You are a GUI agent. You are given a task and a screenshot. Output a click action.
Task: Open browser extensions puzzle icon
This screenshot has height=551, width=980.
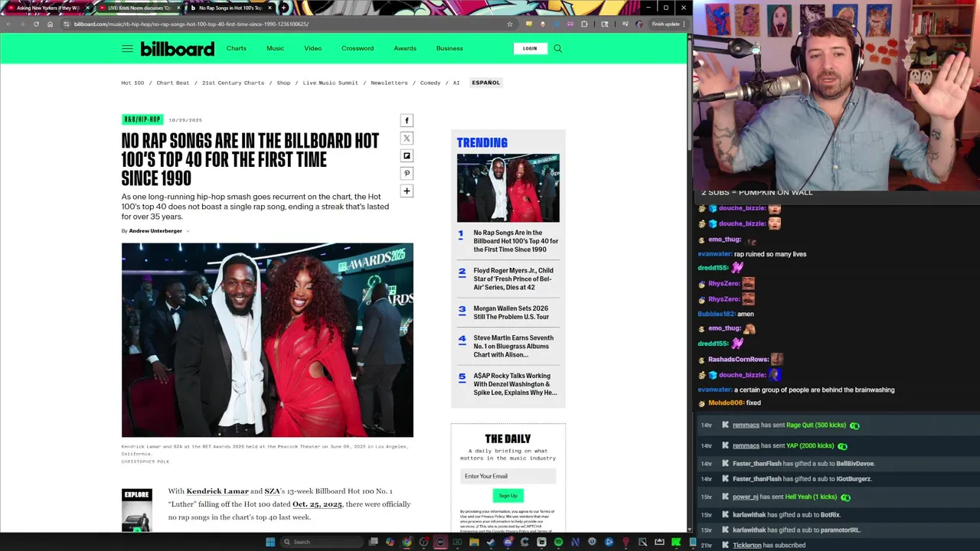584,24
